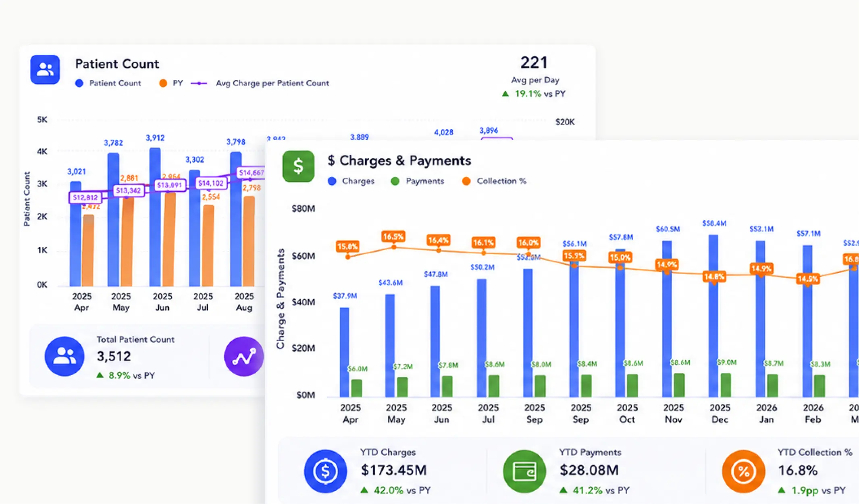Click the YTD Payments wallet icon

click(524, 471)
